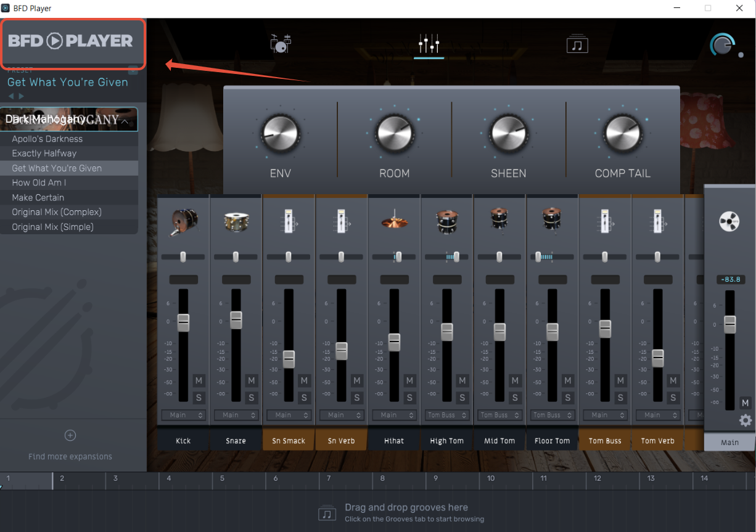Select the Tom Verb channel icon

657,222
